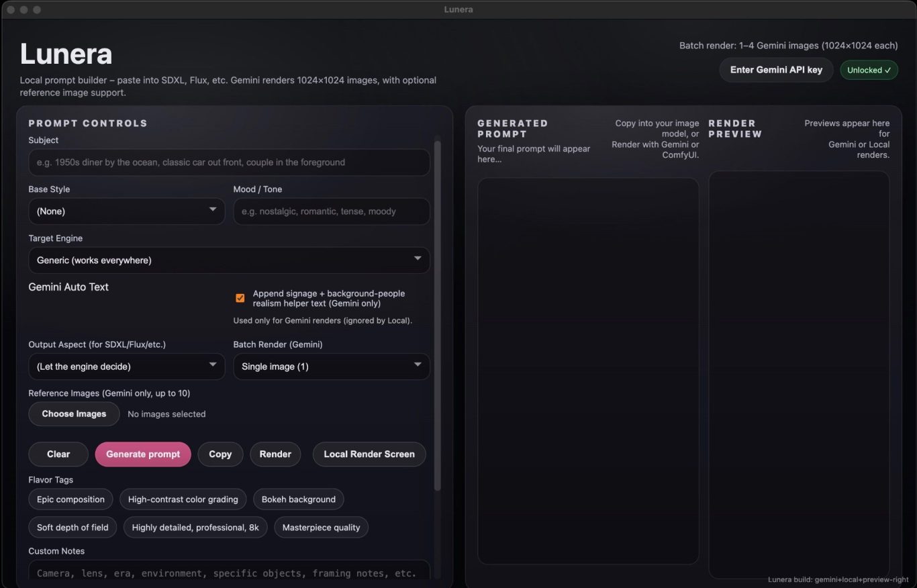Viewport: 917px width, 588px height.
Task: Click the Custom Notes text area
Action: point(229,573)
